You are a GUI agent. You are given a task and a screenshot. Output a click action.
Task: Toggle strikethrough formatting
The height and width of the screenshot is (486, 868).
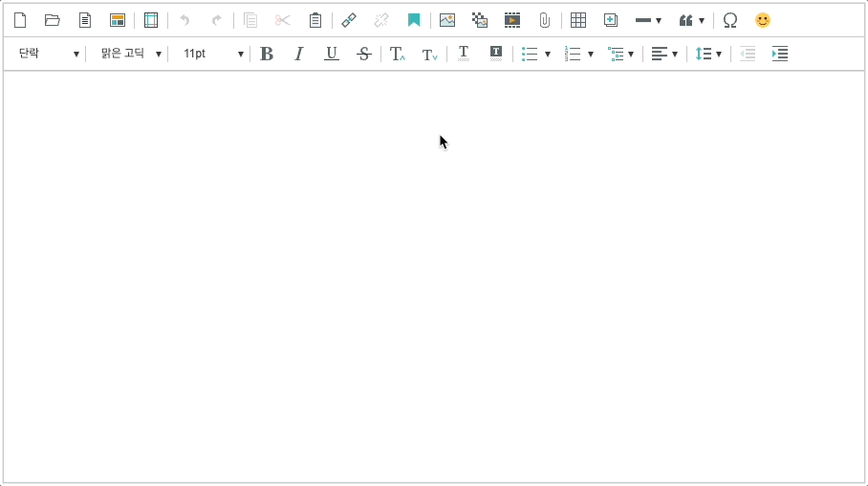(363, 54)
